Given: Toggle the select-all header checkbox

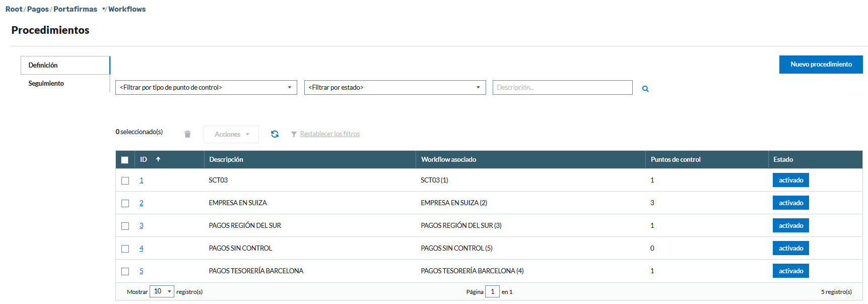Looking at the screenshot, I should [125, 160].
